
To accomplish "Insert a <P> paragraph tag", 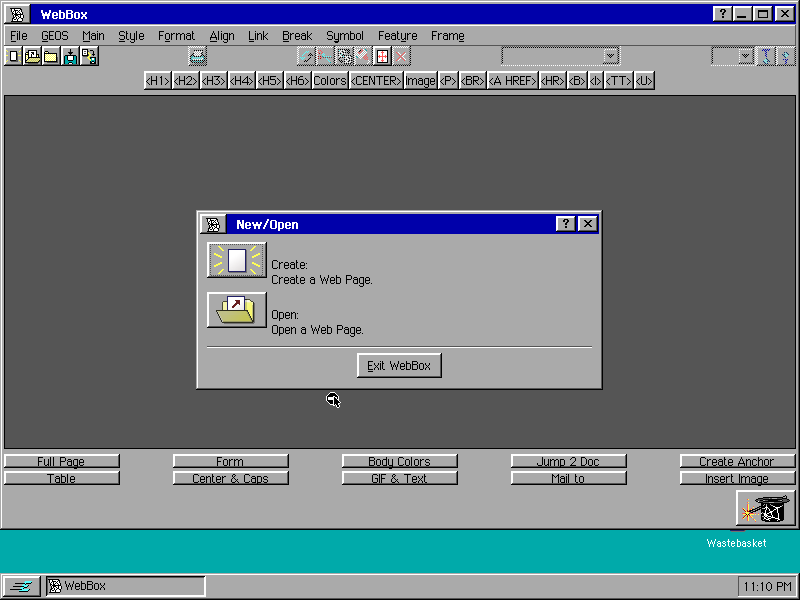I will pyautogui.click(x=448, y=81).
